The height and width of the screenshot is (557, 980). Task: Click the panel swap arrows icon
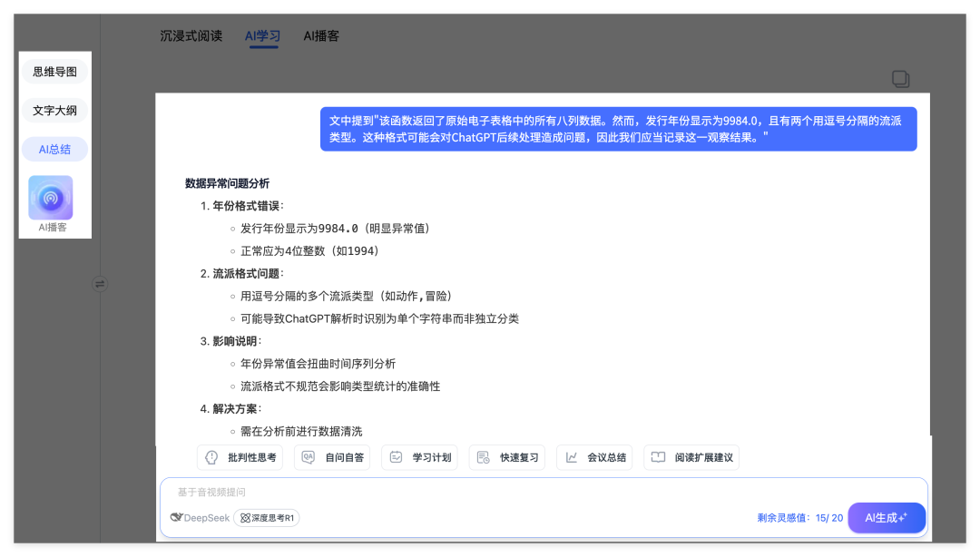tap(100, 284)
